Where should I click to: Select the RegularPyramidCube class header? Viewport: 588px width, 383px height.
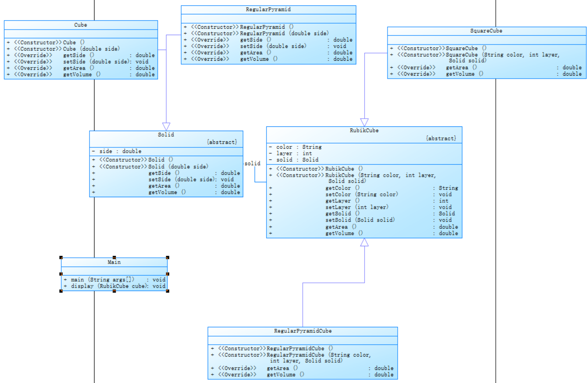[303, 331]
